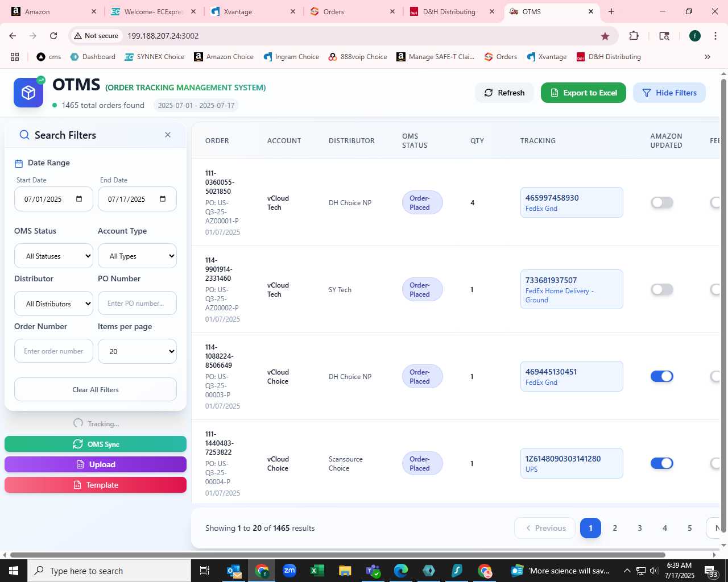
Task: Switch to D&H Distributing tab
Action: 452,11
